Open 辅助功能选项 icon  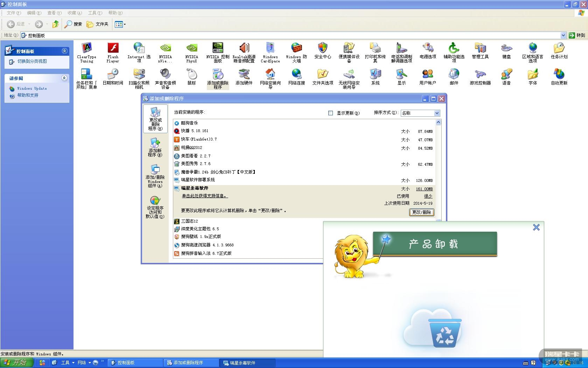click(454, 52)
